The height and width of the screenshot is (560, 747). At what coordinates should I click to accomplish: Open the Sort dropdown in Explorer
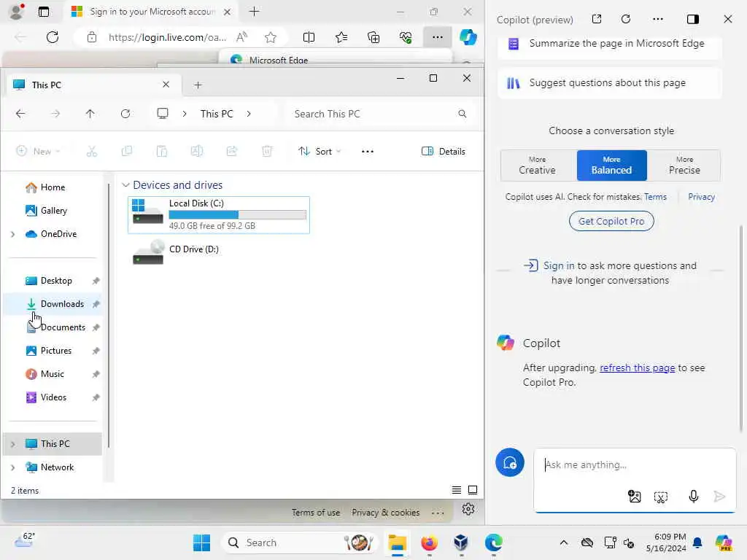(x=320, y=152)
